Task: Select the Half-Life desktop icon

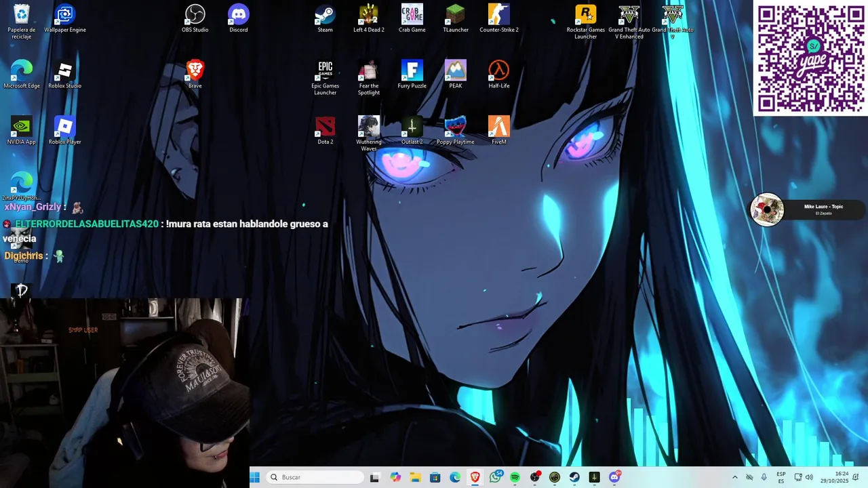Action: tap(499, 75)
